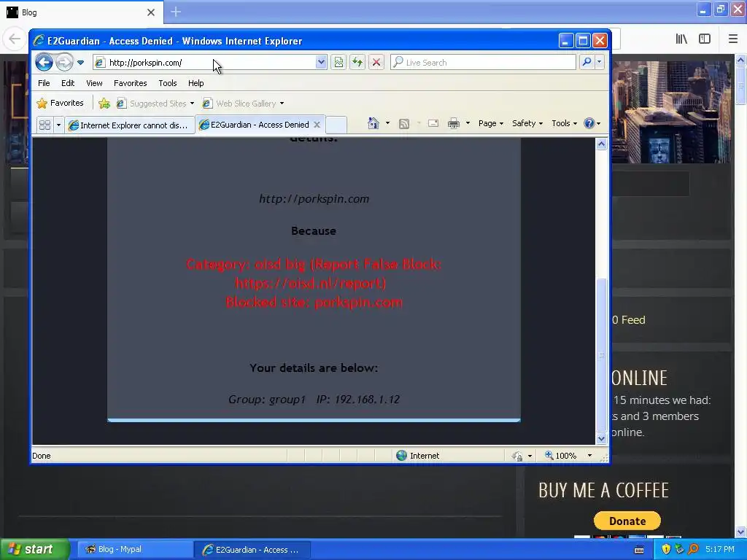The height and width of the screenshot is (560, 747).
Task: Click the '0 Feed' link in Mypal
Action: point(628,320)
